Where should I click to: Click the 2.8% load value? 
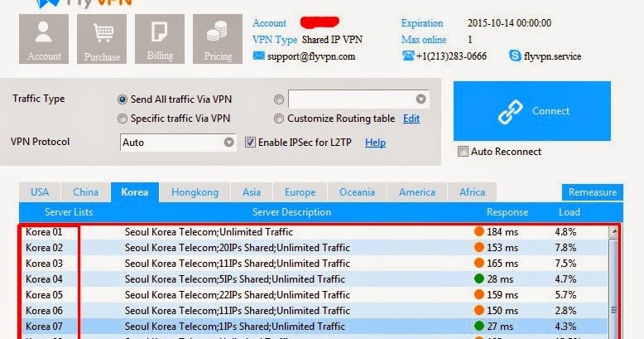[x=565, y=311]
